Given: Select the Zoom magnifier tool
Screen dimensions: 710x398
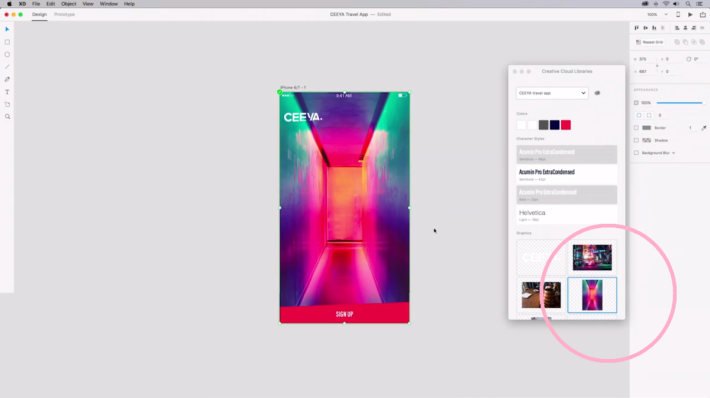Looking at the screenshot, I should pos(7,117).
